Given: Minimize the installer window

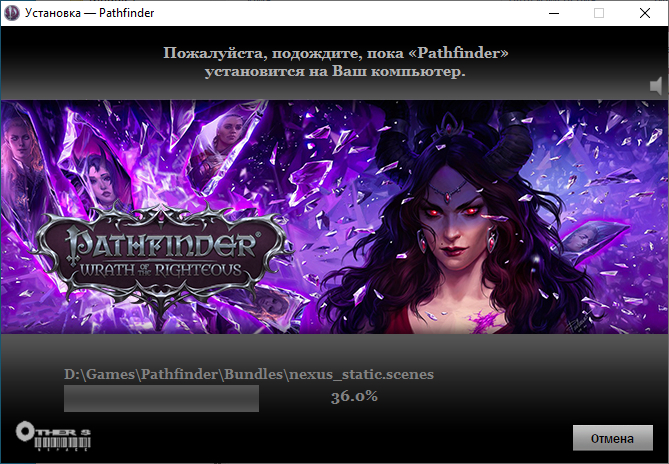Looking at the screenshot, I should click(554, 13).
